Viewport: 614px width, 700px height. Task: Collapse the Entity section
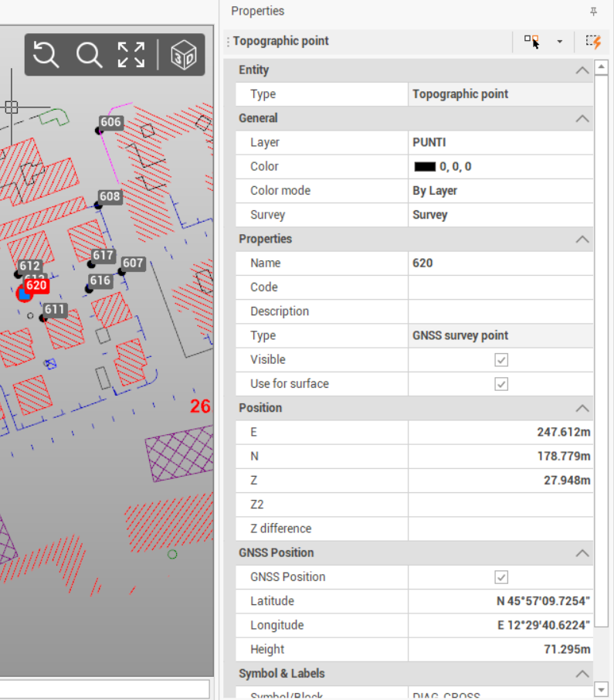pos(582,70)
